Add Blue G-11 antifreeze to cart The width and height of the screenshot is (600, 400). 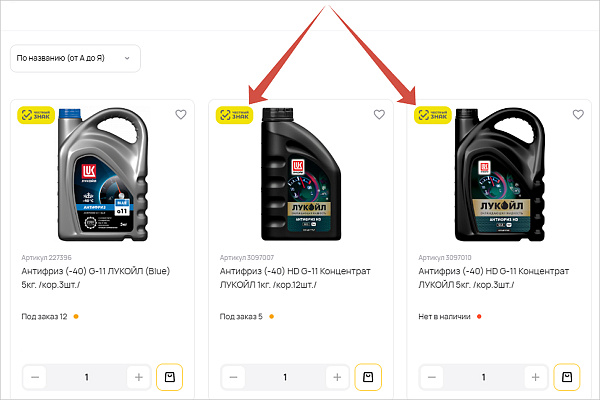[x=169, y=377]
